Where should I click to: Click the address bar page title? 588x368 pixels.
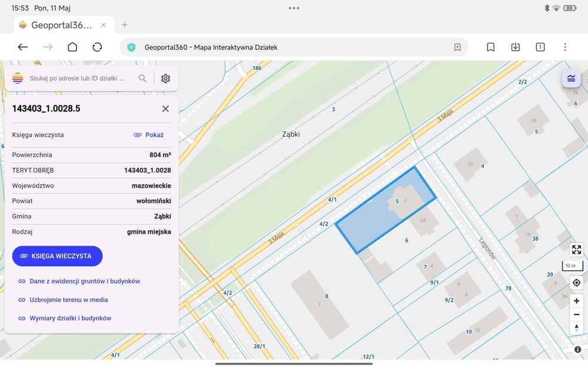[211, 47]
